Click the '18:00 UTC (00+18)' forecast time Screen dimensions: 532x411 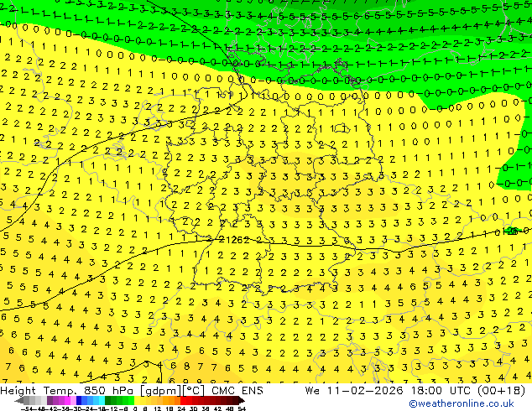pyautogui.click(x=468, y=391)
